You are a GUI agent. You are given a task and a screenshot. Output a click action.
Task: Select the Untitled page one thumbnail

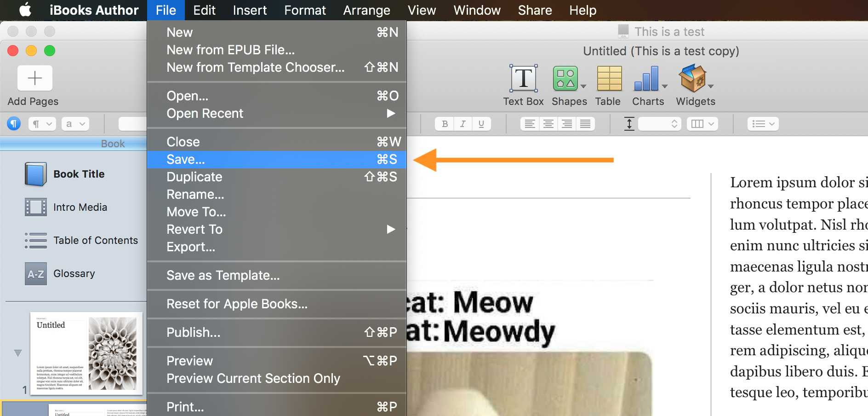tap(86, 353)
